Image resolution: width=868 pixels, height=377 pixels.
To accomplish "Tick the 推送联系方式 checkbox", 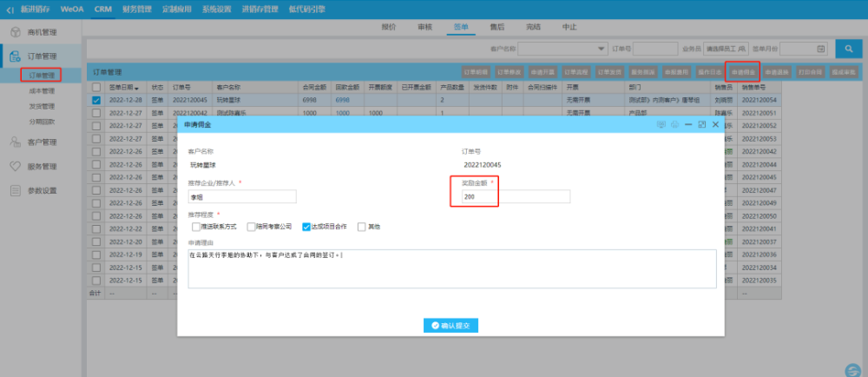I will 195,227.
